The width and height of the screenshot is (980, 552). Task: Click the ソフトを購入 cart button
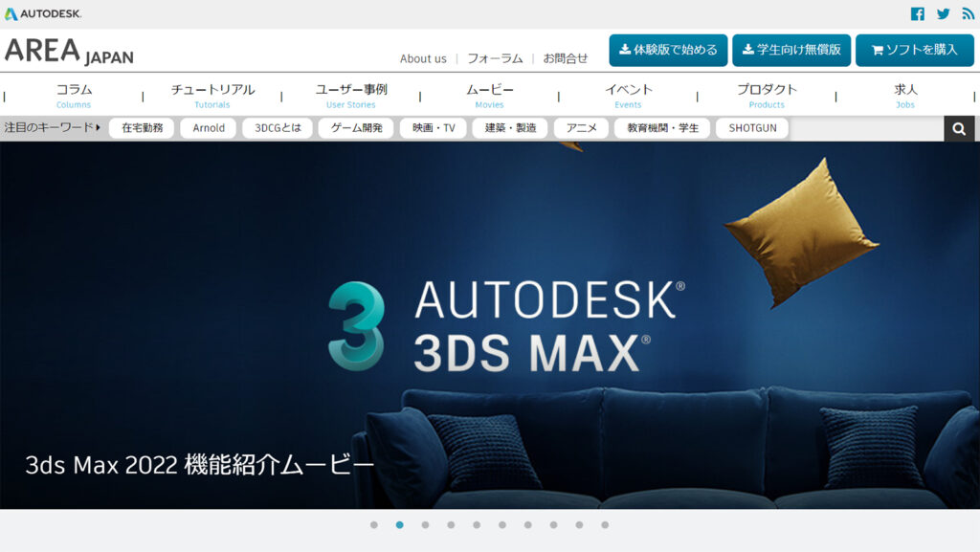[x=914, y=50]
